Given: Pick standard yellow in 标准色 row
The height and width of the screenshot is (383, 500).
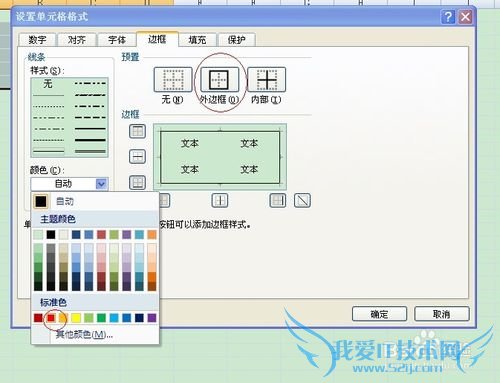Looking at the screenshot, I should click(76, 318).
